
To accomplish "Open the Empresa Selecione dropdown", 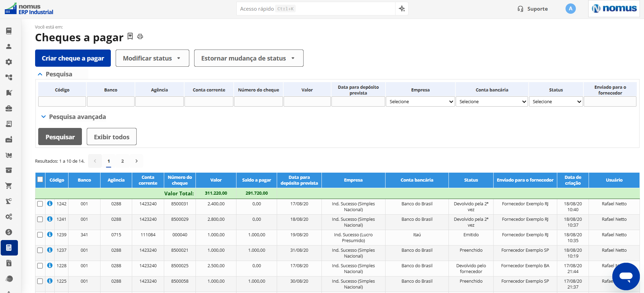I will (420, 101).
